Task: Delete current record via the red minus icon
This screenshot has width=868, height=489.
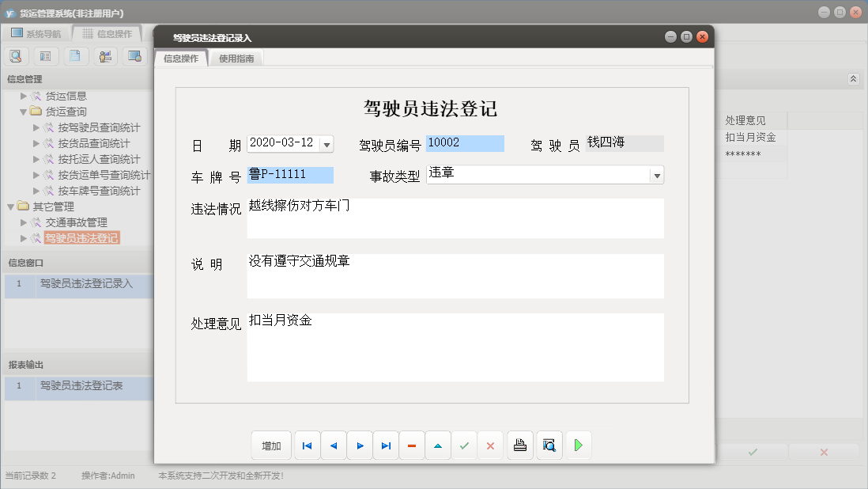Action: [412, 445]
